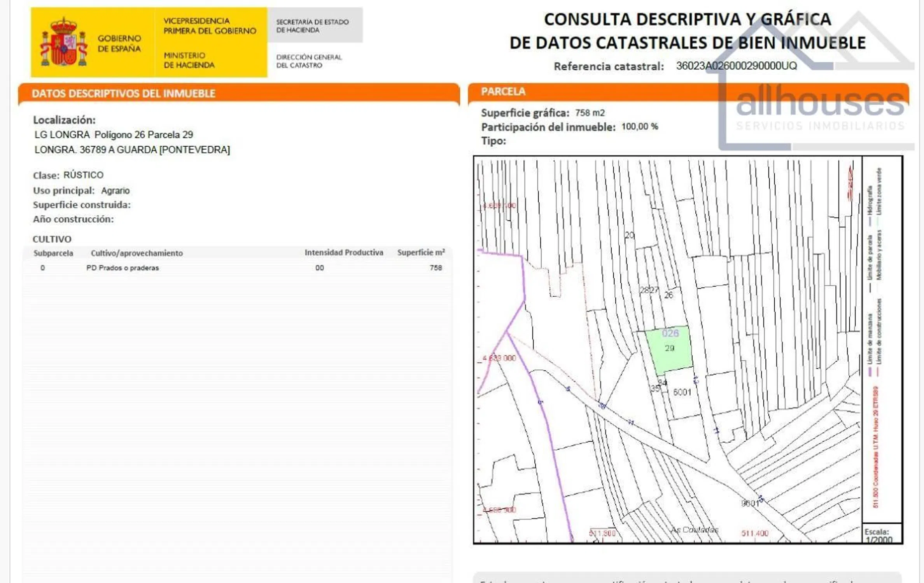Click parcel 6001 on the cadastral map

point(682,393)
